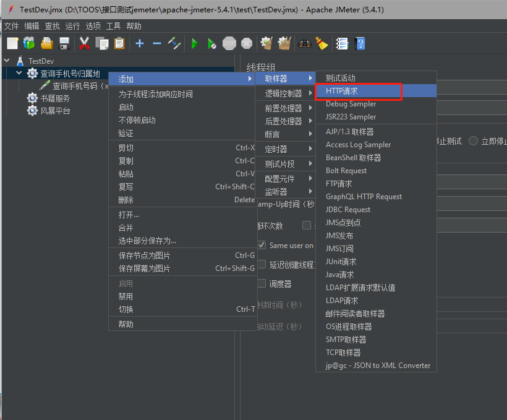Expand the 逻辑控制器 submenu

click(x=285, y=93)
